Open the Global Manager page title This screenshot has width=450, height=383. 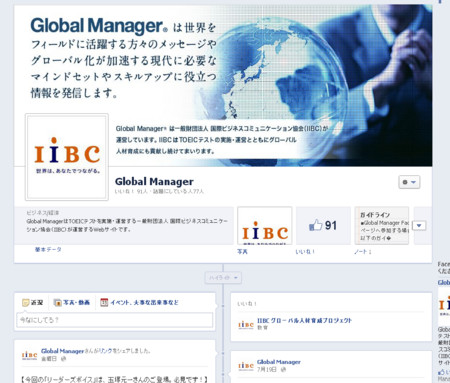(154, 182)
